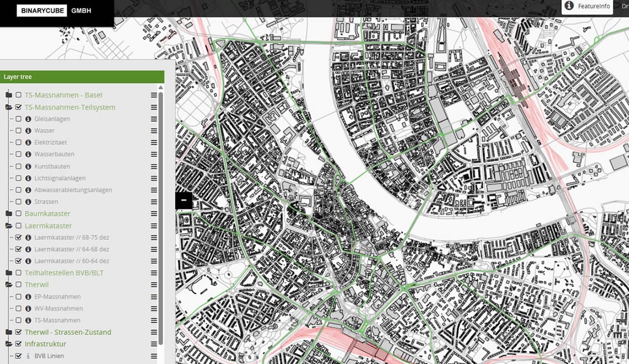This screenshot has width=629, height=364.
Task: Collapse the Infrastruktur folder icon
Action: point(9,344)
